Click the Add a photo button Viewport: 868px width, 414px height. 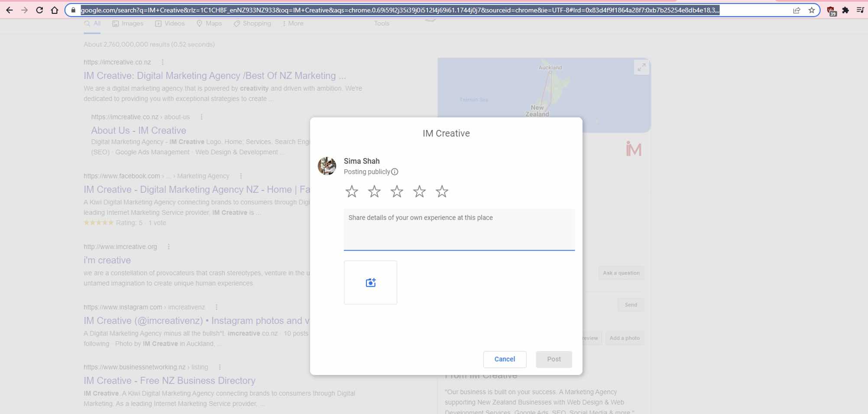pyautogui.click(x=625, y=338)
